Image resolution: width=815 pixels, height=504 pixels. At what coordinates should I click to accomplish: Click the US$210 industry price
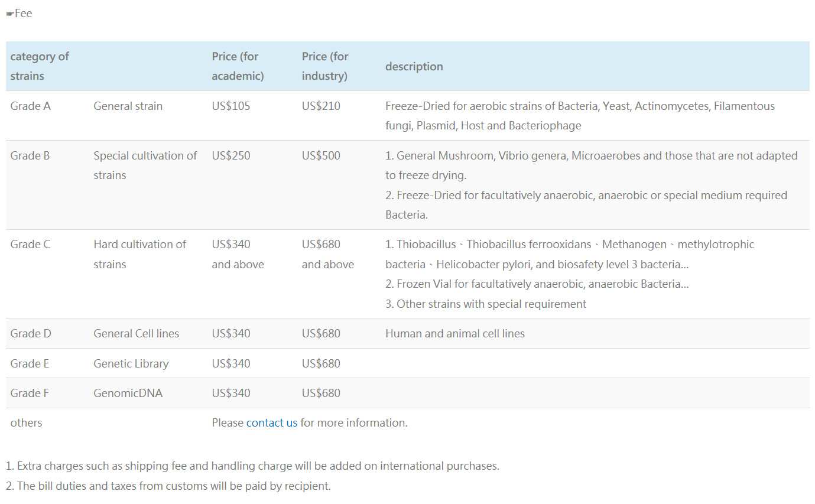321,106
